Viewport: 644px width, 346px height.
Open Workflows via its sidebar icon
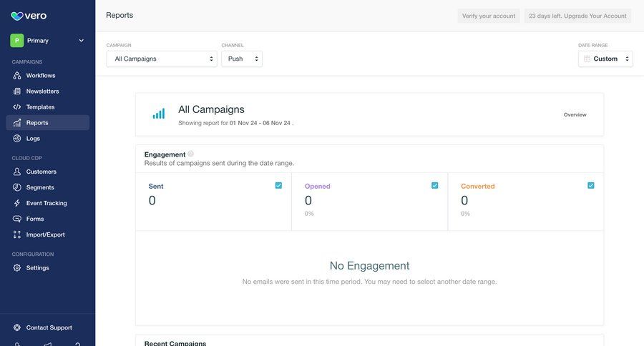[17, 76]
